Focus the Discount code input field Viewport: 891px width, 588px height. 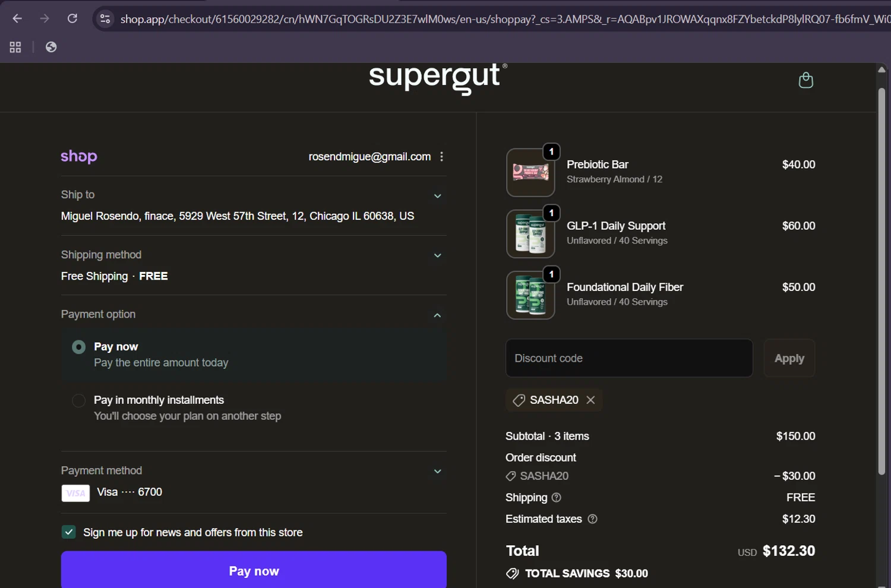point(629,358)
